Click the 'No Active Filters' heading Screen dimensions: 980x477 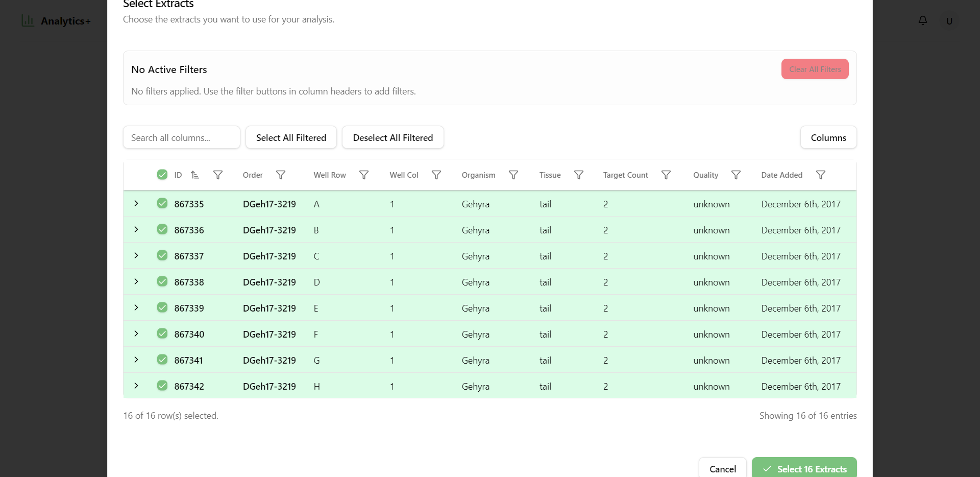(169, 69)
